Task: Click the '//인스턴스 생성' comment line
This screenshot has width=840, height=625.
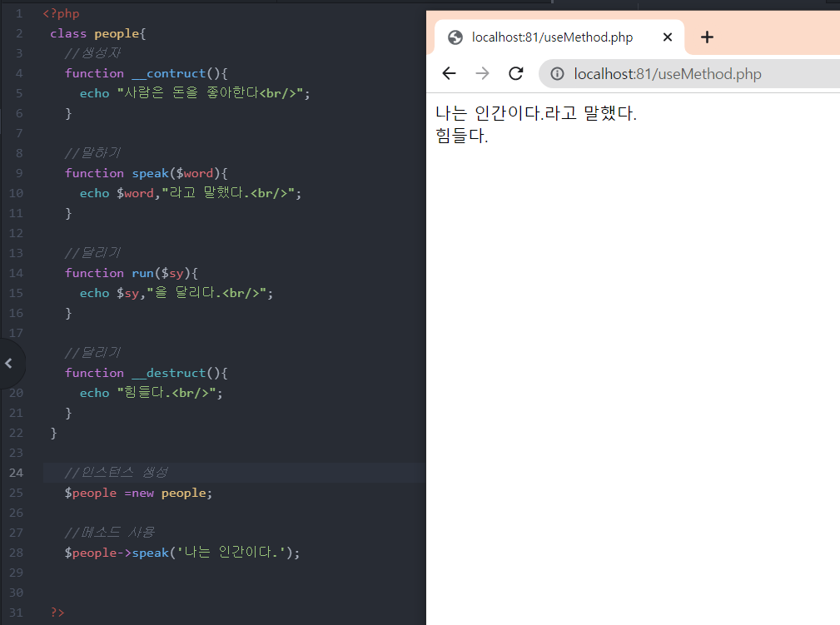Action: (x=117, y=473)
